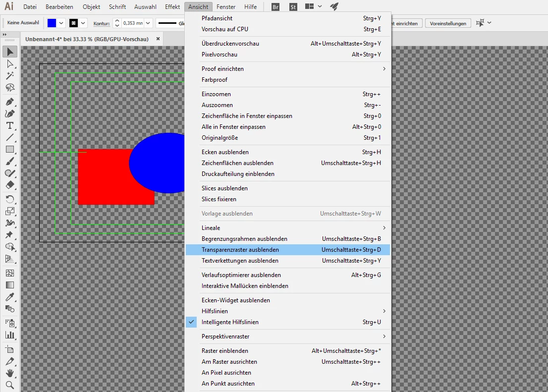Viewport: 548px width, 392px height.
Task: Expand the Hilfslinien submenu
Action: pos(288,311)
